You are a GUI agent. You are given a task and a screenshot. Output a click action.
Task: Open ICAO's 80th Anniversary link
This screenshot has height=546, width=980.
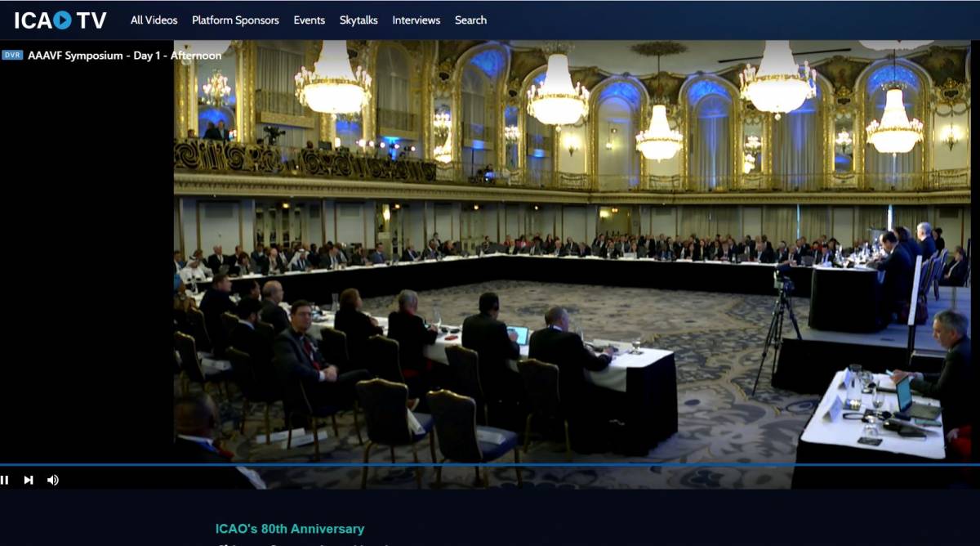[x=290, y=529]
